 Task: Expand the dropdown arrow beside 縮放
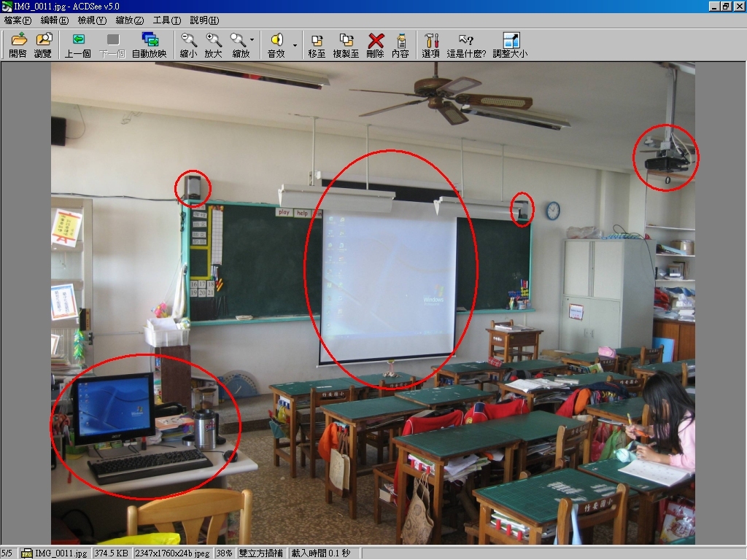point(252,40)
